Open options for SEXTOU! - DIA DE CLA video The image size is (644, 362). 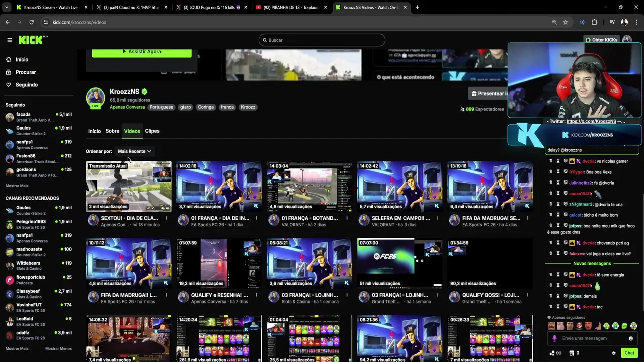point(166,218)
